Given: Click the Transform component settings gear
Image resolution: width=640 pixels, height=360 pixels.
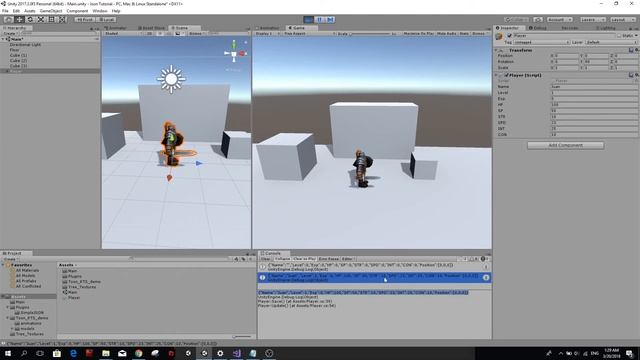Looking at the screenshot, I should (x=637, y=50).
